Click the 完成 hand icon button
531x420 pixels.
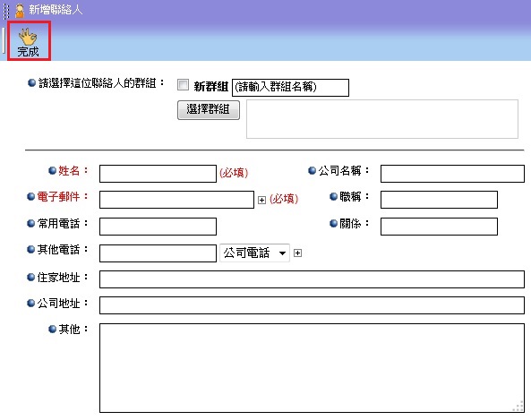(x=29, y=41)
